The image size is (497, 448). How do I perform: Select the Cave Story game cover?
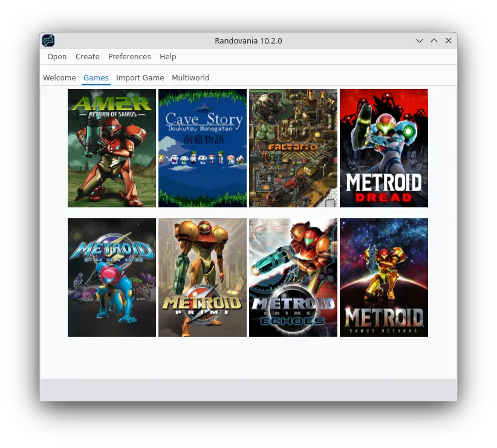coord(202,148)
